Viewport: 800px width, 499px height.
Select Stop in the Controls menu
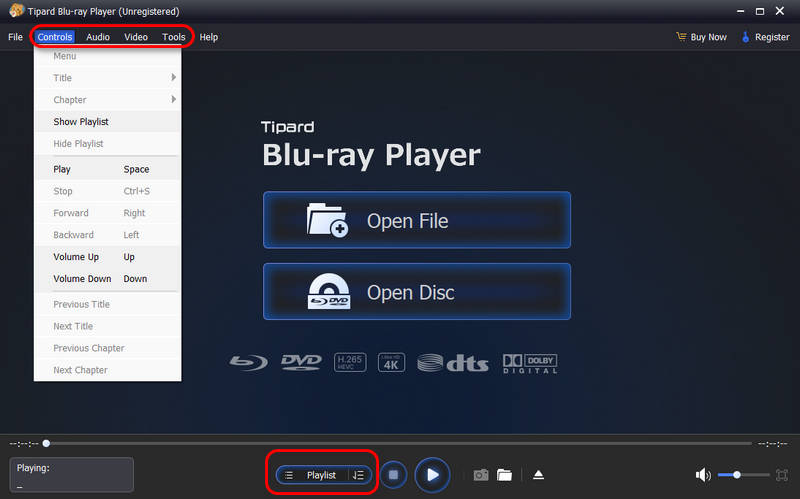tap(107, 191)
